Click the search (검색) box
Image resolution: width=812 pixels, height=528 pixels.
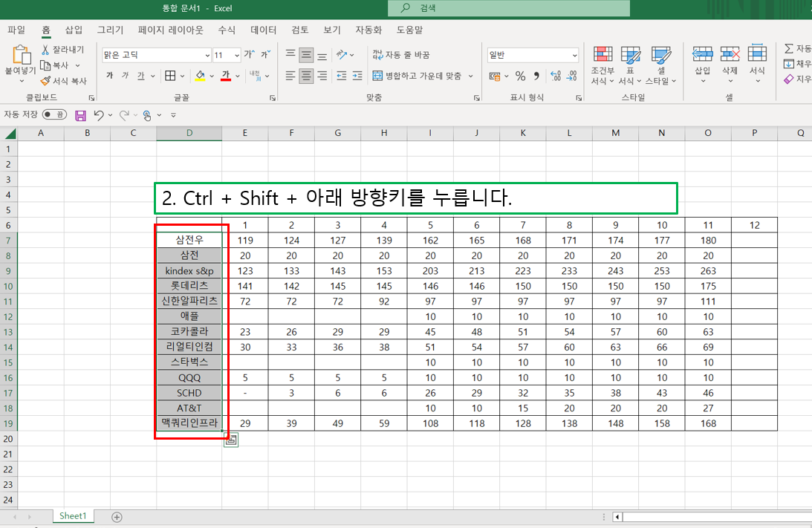pos(509,8)
